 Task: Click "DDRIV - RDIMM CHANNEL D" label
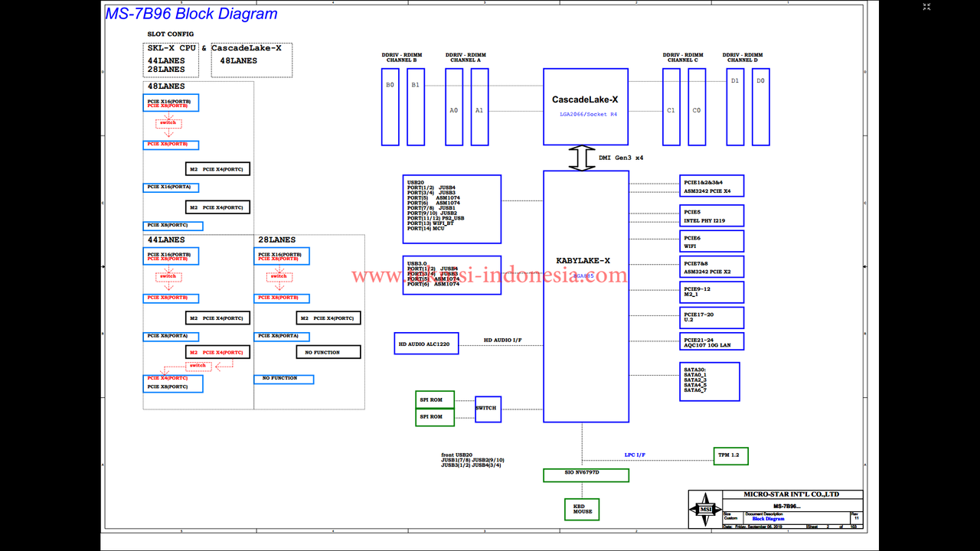(743, 57)
